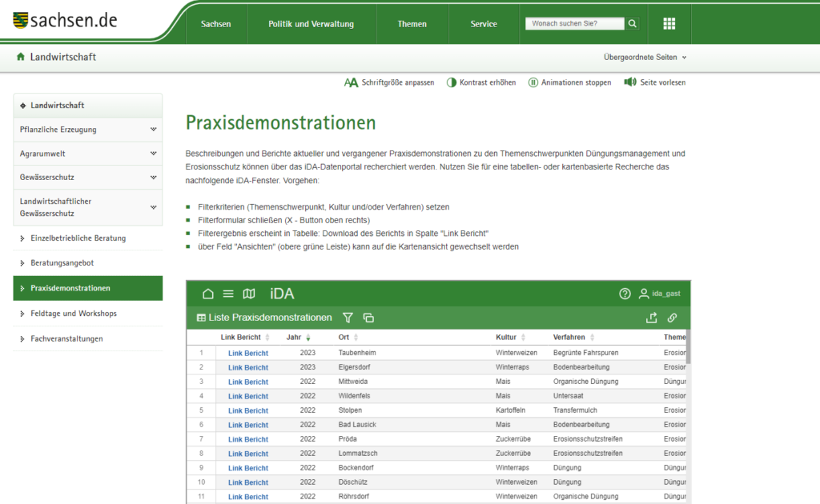Expand Pflanzliche Erzeugung chevron
The width and height of the screenshot is (820, 504).
[x=153, y=129]
